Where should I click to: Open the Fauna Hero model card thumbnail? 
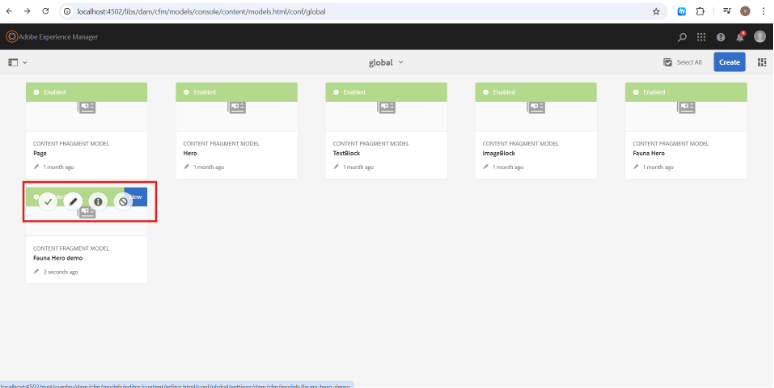tap(686, 107)
